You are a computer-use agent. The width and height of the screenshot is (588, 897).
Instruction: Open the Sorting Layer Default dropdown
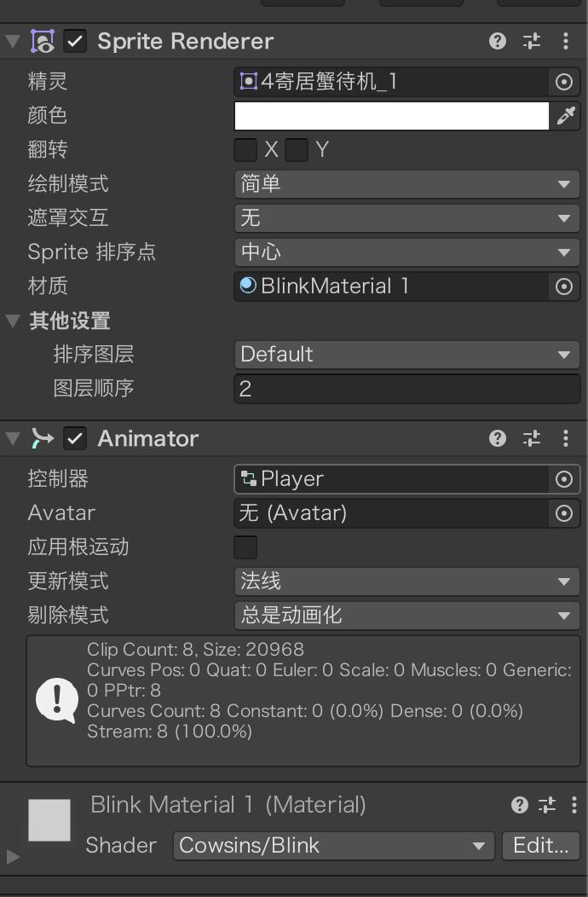tap(406, 355)
